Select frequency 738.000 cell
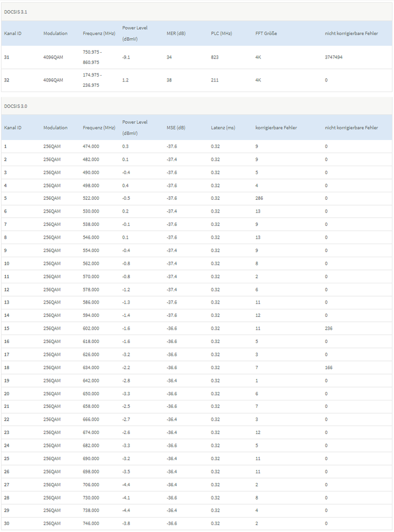The height and width of the screenshot is (532, 394). 91,510
